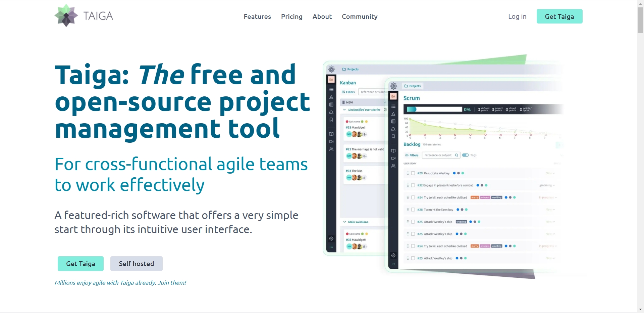
Task: Open Filters in the Kanban window
Action: pos(348,92)
